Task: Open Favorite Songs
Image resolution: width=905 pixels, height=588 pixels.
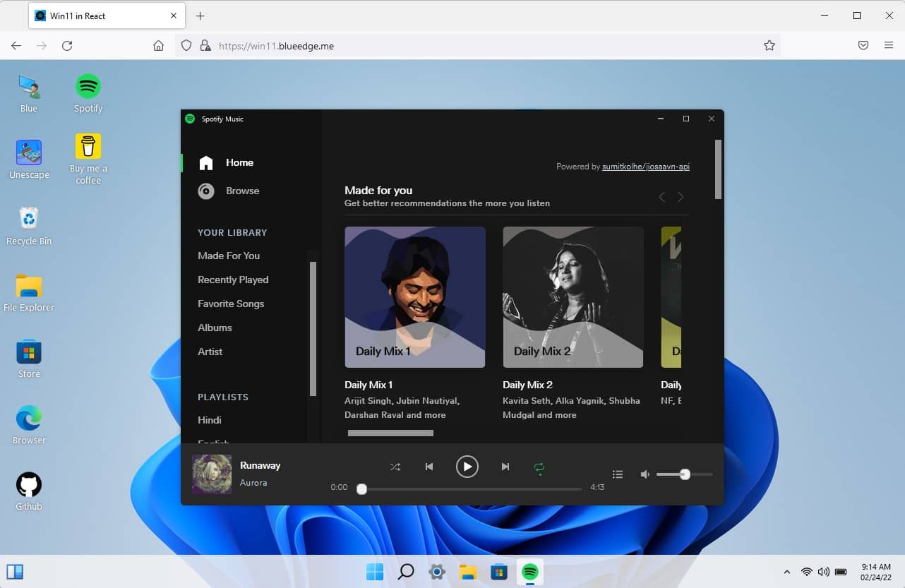Action: (231, 304)
